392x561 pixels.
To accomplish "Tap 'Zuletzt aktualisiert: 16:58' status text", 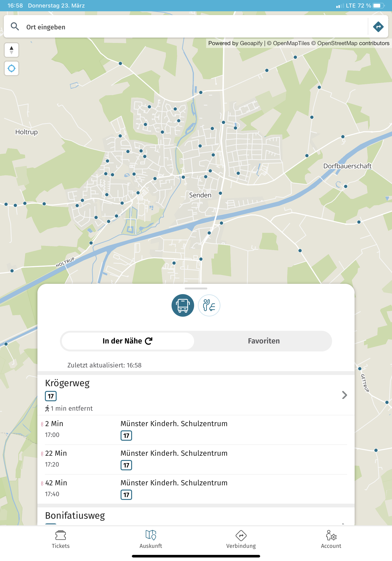I will pyautogui.click(x=104, y=365).
